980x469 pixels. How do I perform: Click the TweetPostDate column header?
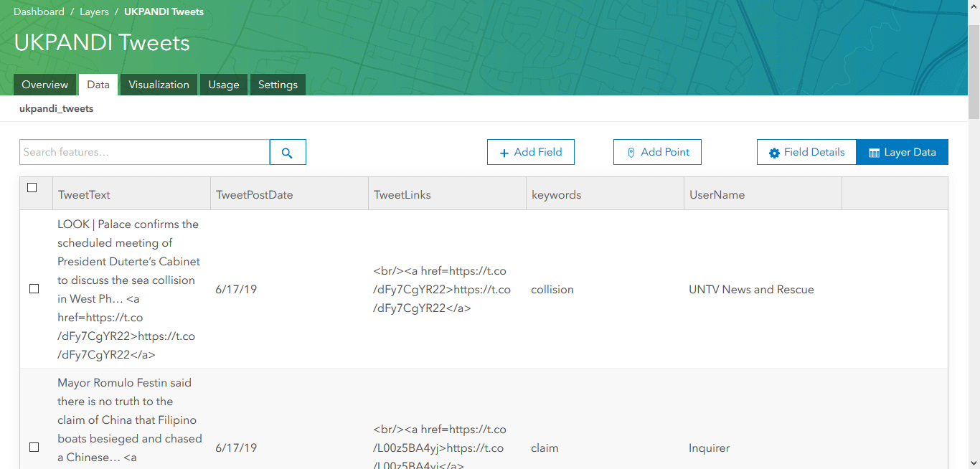coord(289,194)
